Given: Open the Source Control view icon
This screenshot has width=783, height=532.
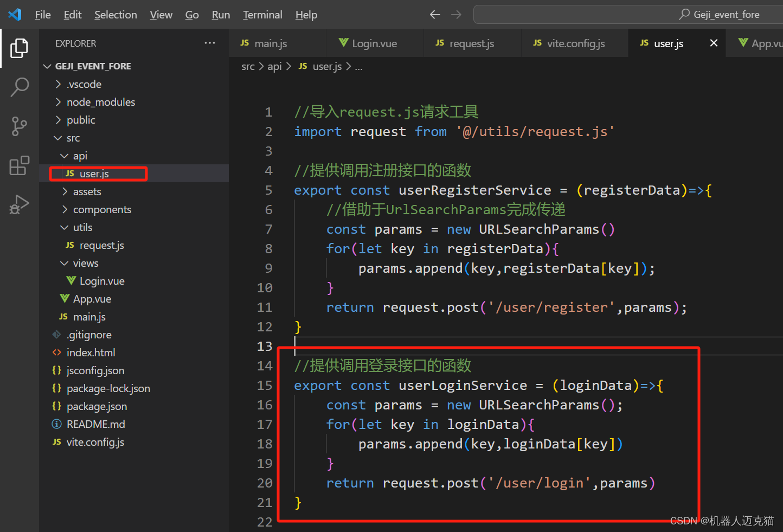Looking at the screenshot, I should (20, 126).
